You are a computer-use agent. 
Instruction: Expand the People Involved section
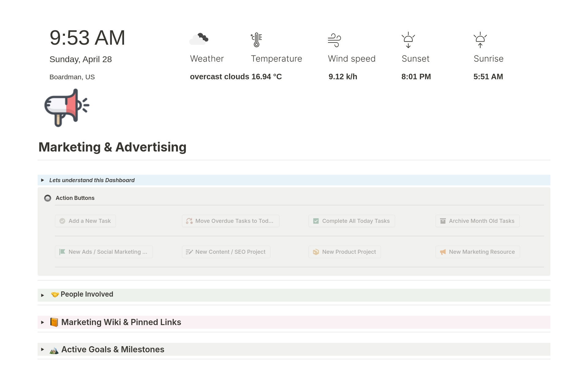(x=43, y=295)
